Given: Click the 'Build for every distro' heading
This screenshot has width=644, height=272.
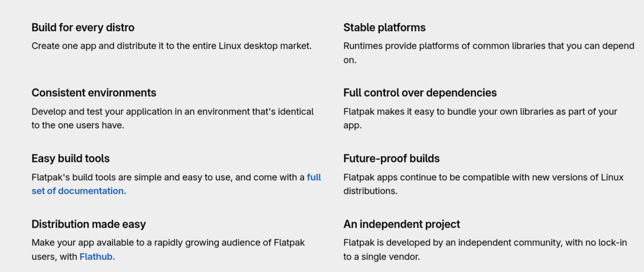Looking at the screenshot, I should [83, 27].
